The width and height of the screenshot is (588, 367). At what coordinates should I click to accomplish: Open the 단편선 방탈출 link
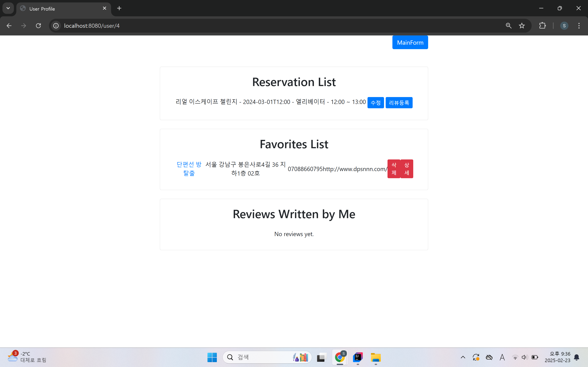pyautogui.click(x=189, y=169)
